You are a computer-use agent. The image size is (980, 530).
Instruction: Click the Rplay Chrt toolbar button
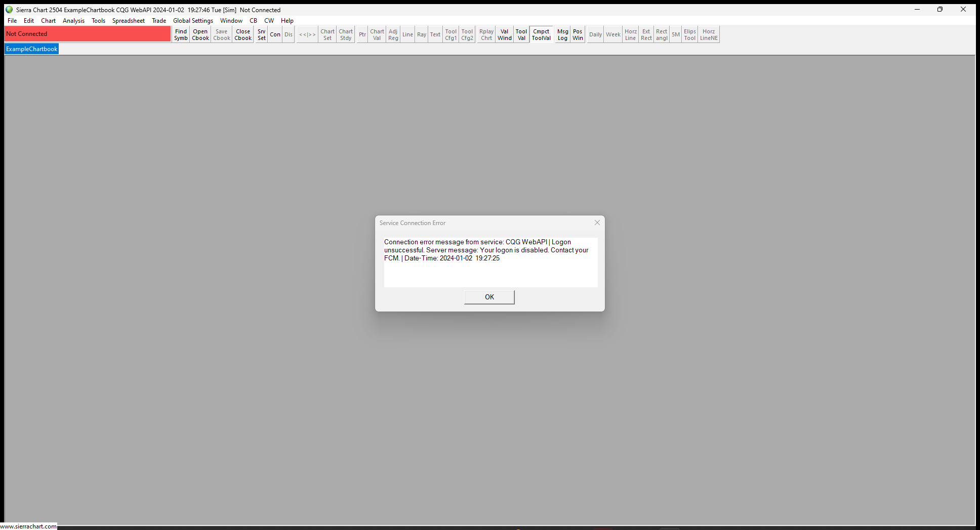[x=486, y=34]
